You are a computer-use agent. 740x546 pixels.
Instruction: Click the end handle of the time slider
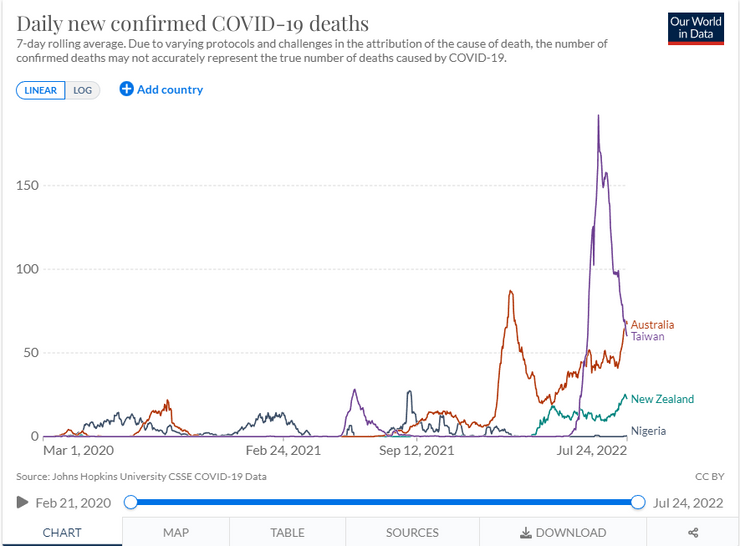638,502
